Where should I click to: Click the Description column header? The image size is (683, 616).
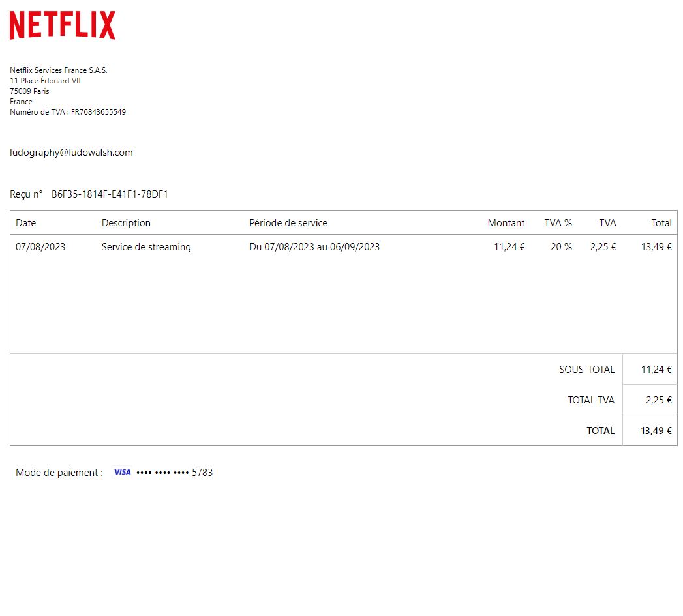click(x=127, y=223)
